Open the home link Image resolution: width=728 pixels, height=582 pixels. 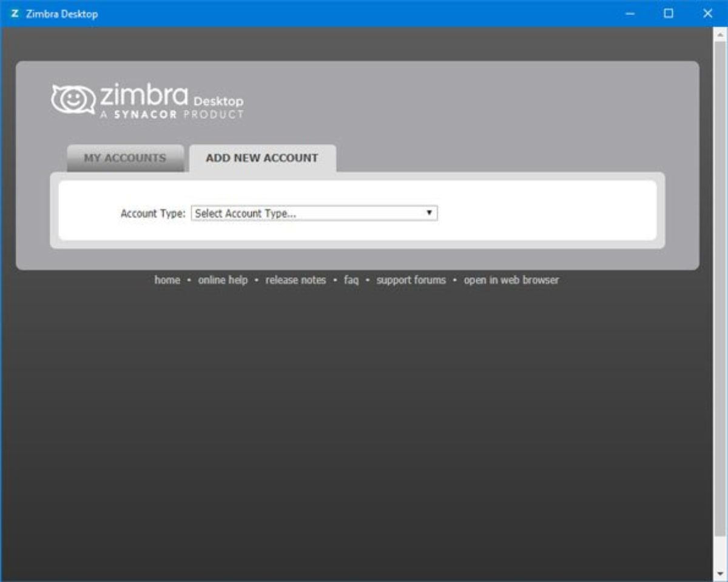tap(167, 280)
